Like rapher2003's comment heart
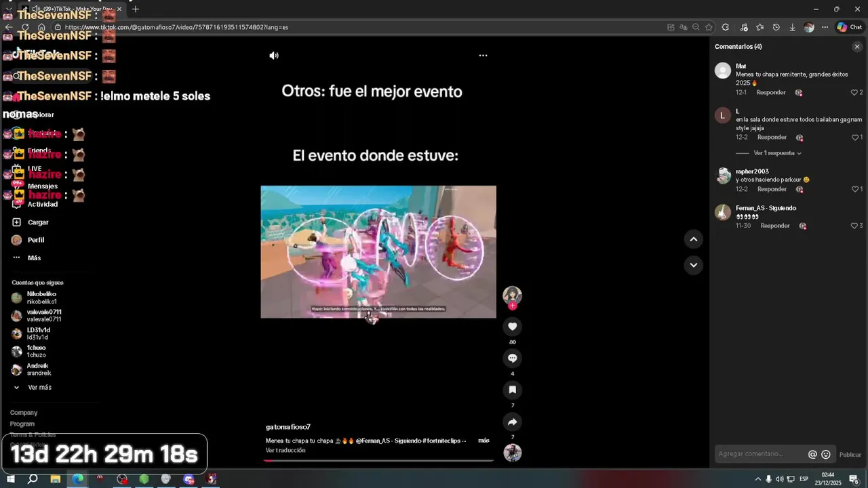The height and width of the screenshot is (488, 868). [x=854, y=189]
